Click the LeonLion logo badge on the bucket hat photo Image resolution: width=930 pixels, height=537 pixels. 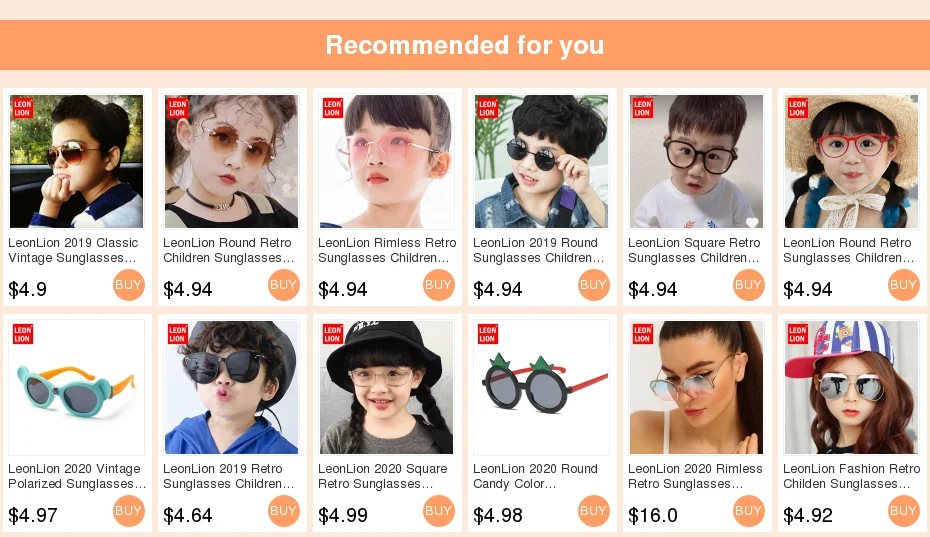point(333,334)
